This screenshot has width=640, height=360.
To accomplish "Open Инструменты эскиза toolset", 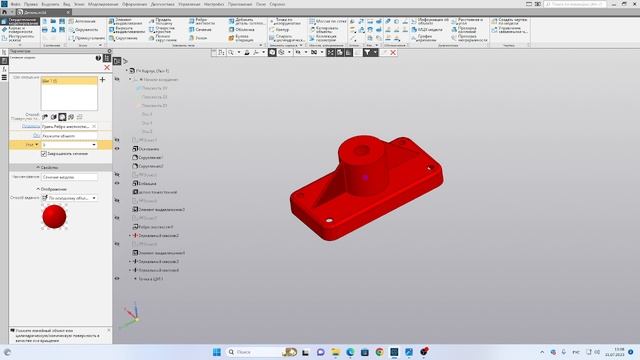I will (20, 38).
